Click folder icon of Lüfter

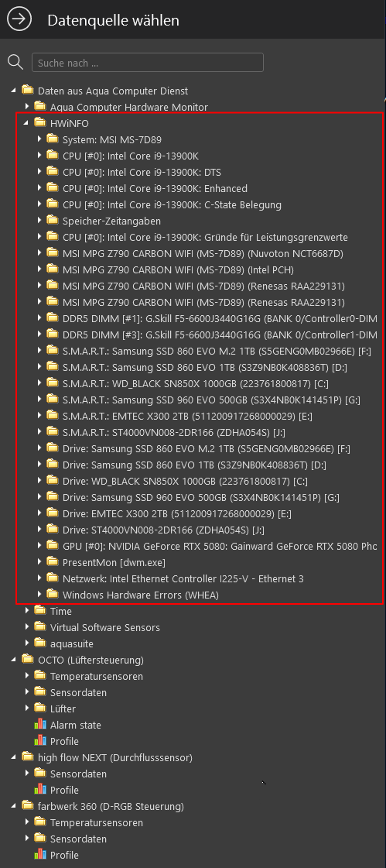(x=39, y=708)
